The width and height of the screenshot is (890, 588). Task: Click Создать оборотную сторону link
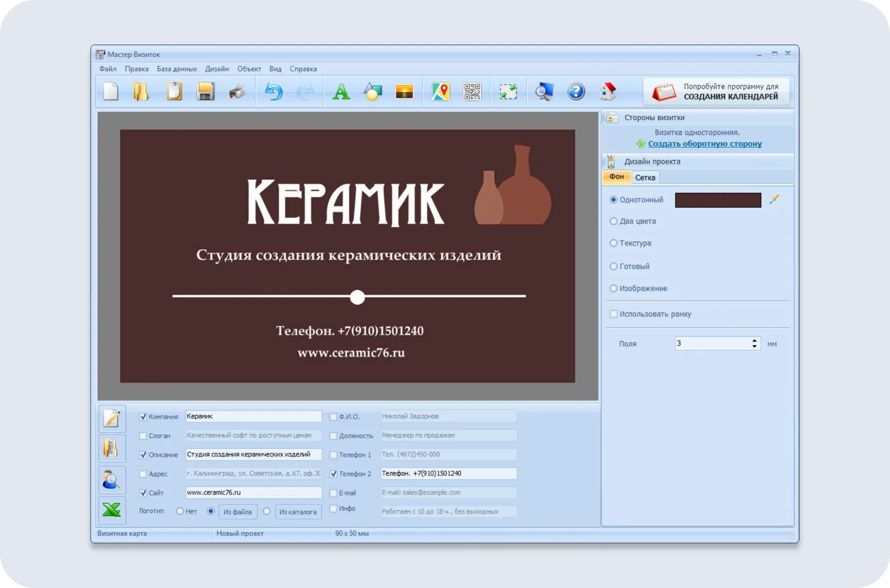coord(705,144)
